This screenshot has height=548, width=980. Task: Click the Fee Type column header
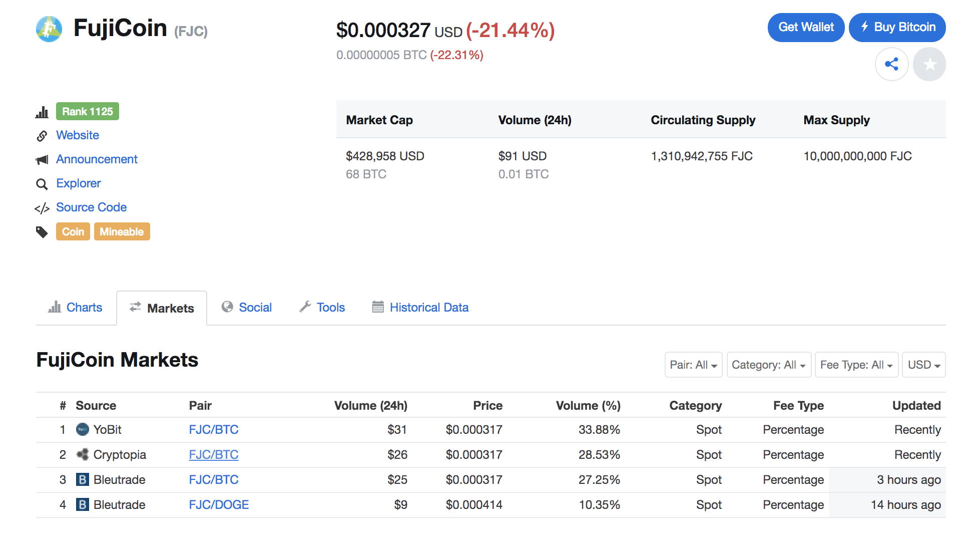pos(798,405)
